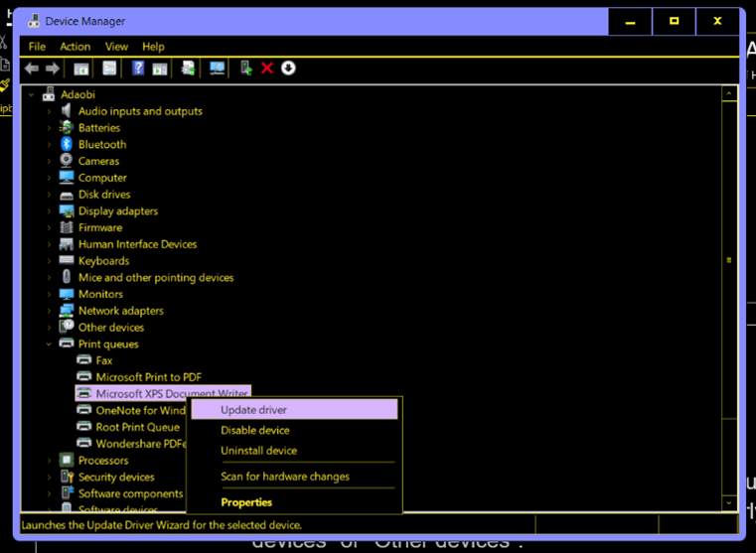Open the Action menu
Image resolution: width=756 pixels, height=553 pixels.
(x=76, y=47)
